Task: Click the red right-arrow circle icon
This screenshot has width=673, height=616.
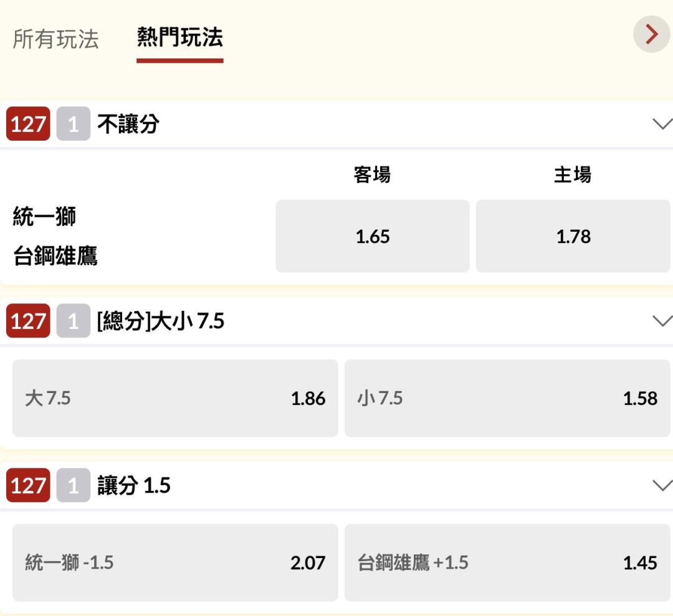Action: pos(652,34)
